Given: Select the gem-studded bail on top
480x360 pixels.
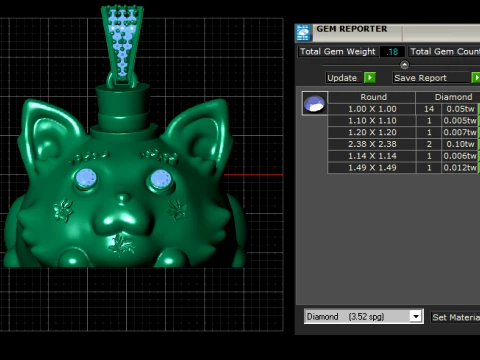Looking at the screenshot, I should pos(122,45).
